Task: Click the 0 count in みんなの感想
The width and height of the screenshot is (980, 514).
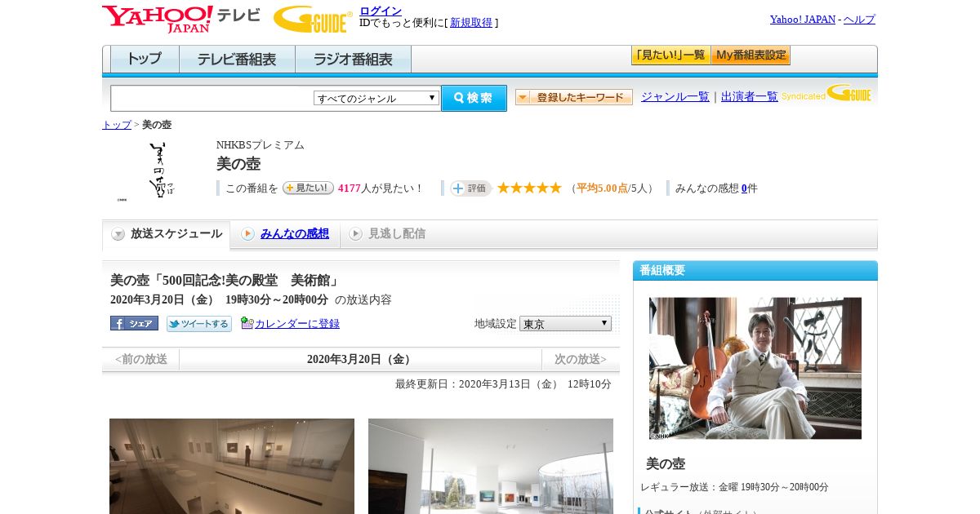Action: click(744, 188)
